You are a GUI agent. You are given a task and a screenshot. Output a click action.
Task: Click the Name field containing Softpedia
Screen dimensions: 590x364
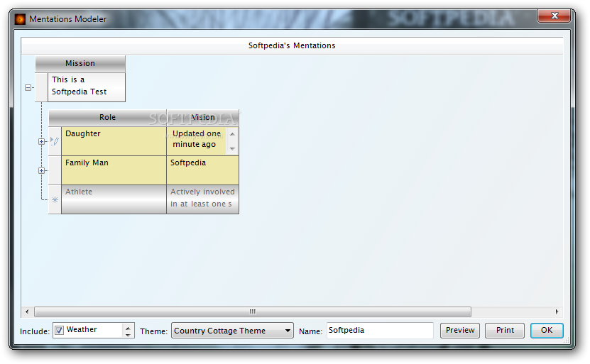point(380,331)
